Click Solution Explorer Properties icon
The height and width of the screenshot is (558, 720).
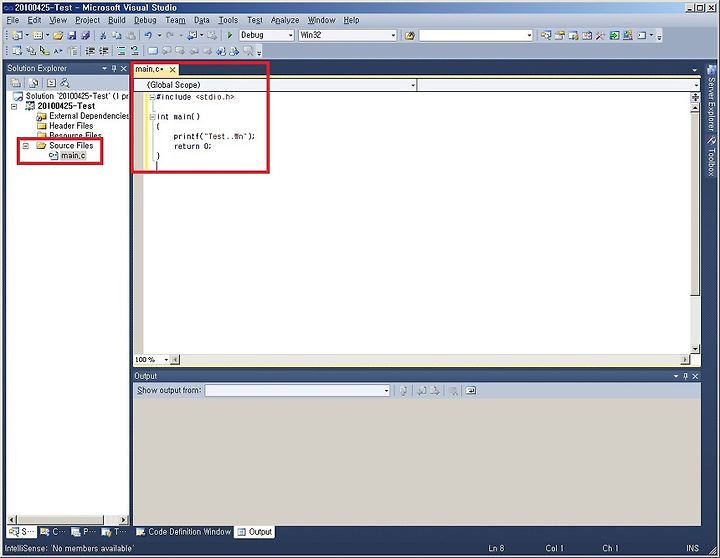click(x=16, y=83)
